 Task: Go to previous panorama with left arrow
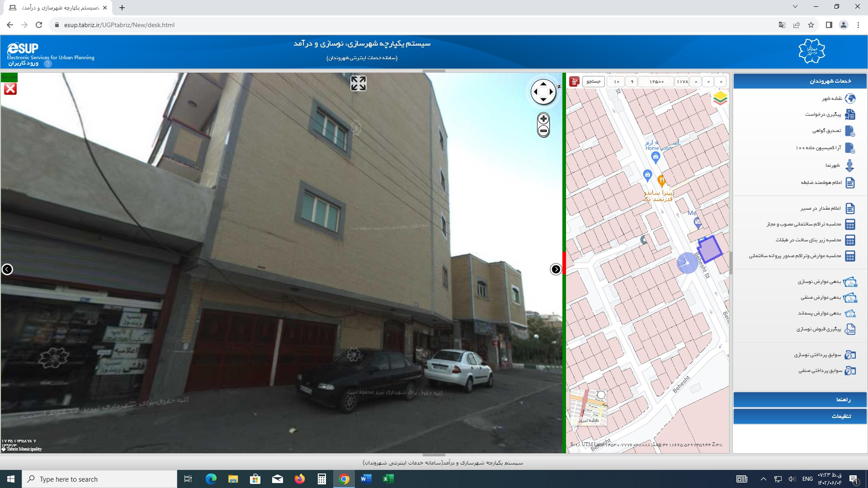coord(7,269)
